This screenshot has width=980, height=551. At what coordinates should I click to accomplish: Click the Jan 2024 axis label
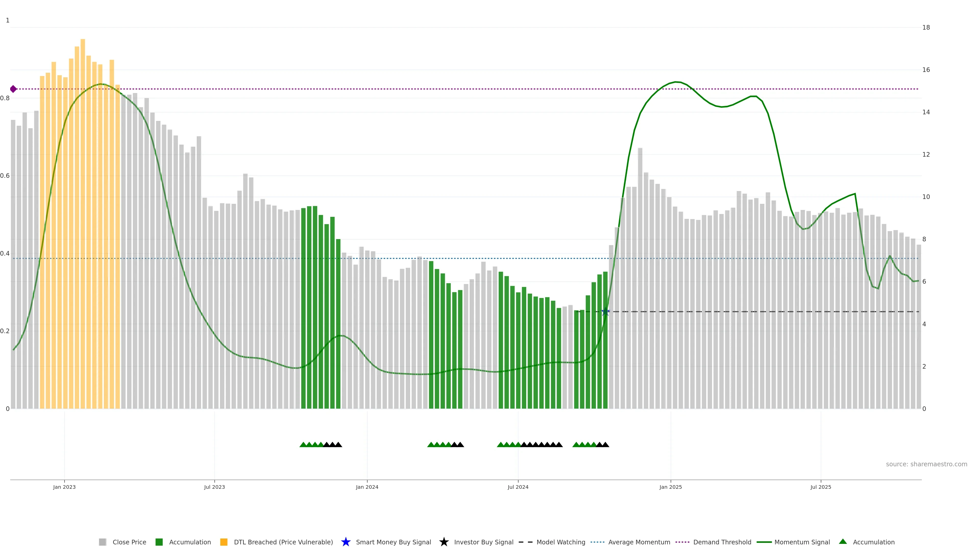pos(367,487)
